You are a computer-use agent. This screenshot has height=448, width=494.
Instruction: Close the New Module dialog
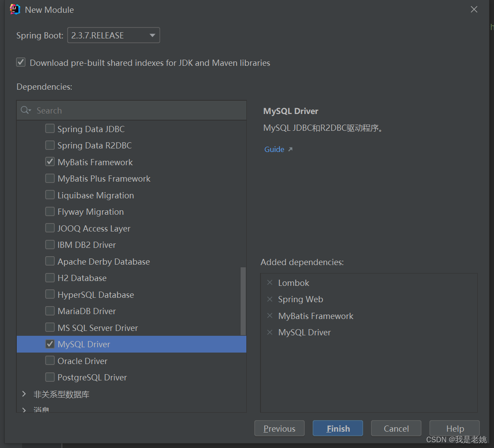(x=474, y=9)
